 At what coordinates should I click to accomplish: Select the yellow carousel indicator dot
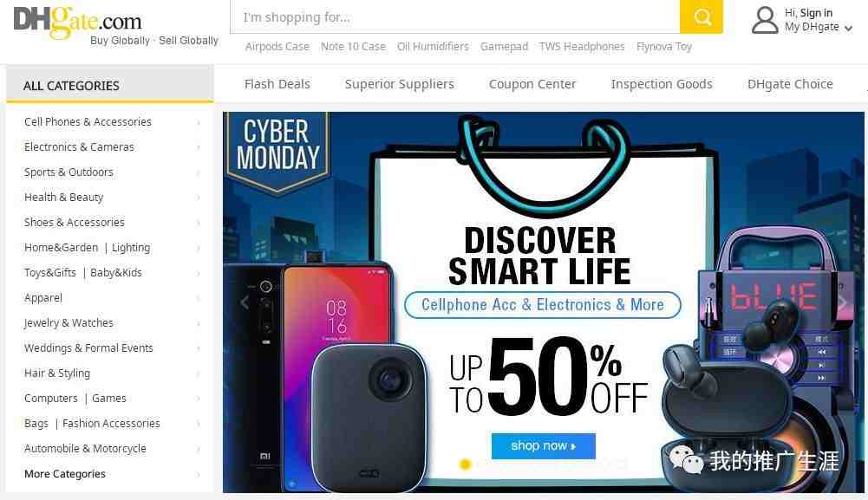[465, 464]
